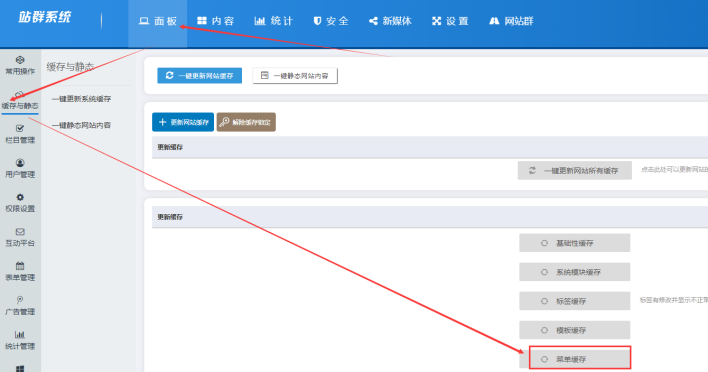
Task: Click the blue 一键更新网站缓存 button
Action: (200, 75)
